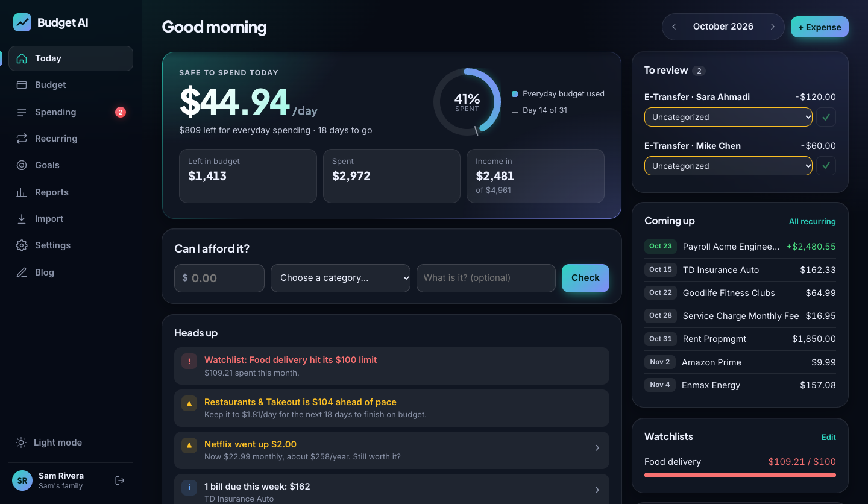Open the All recurring link
This screenshot has height=504, width=868.
(813, 222)
